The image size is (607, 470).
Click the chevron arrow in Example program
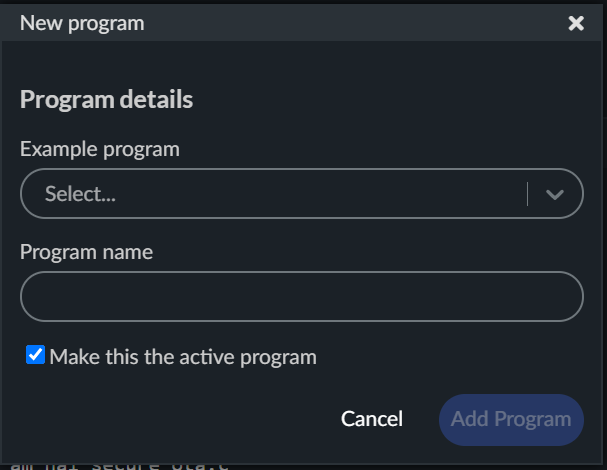pyautogui.click(x=556, y=194)
